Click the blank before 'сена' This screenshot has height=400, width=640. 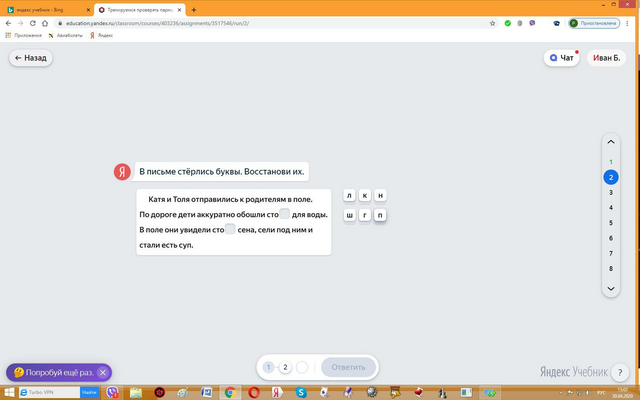coord(230,229)
